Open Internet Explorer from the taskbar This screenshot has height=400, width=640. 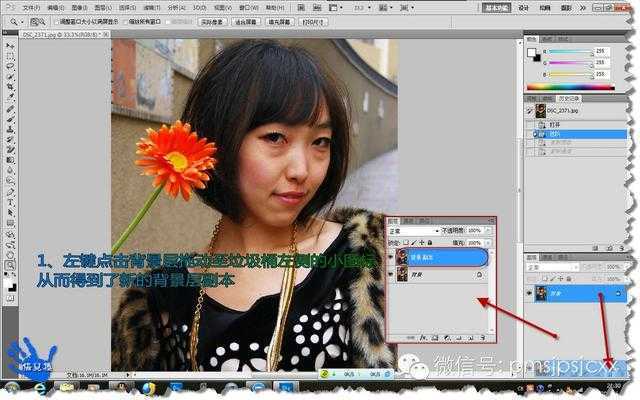pos(40,388)
